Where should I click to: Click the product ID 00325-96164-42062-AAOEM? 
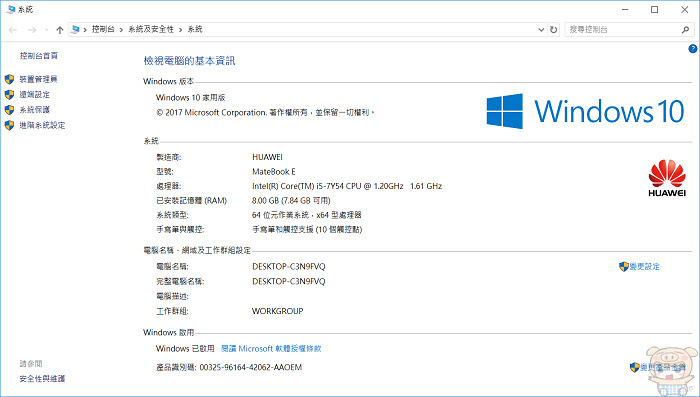coord(251,368)
